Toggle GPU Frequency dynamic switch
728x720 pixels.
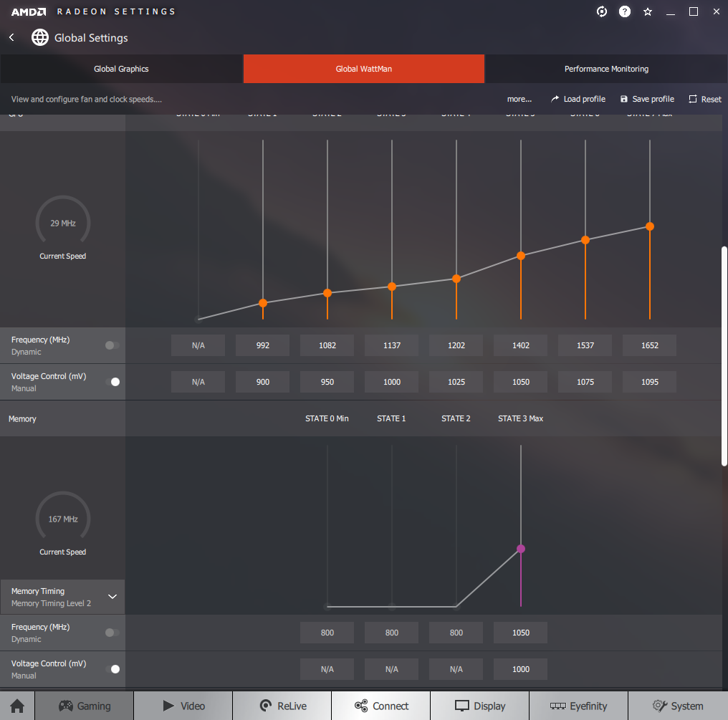point(112,345)
